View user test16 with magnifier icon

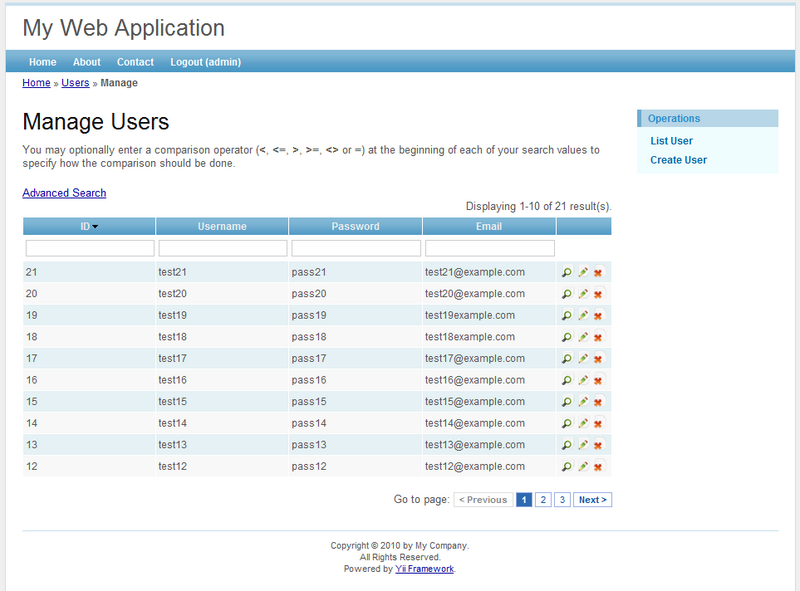(x=567, y=380)
